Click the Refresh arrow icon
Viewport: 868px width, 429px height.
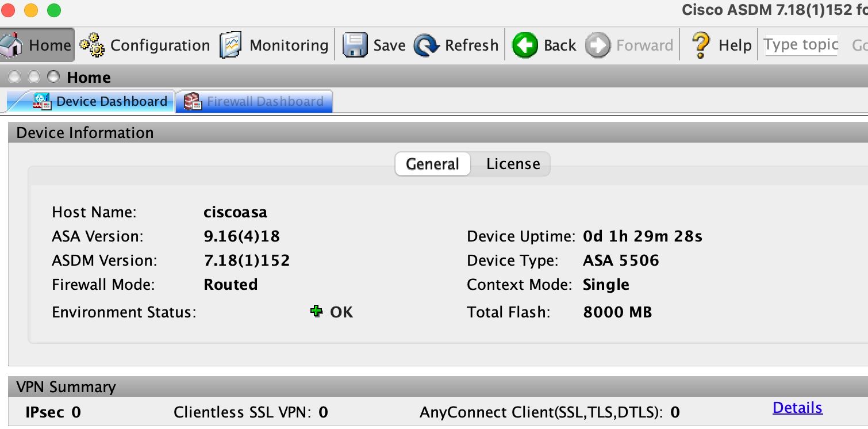(426, 45)
